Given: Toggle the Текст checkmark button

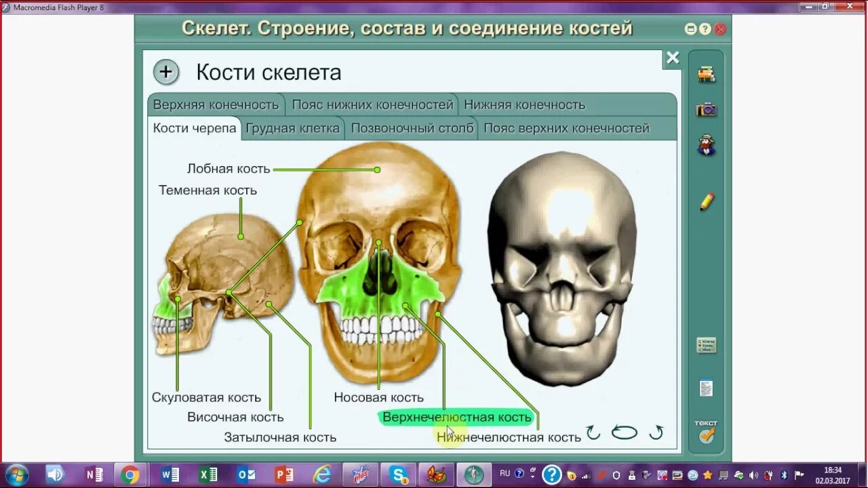Looking at the screenshot, I should (707, 432).
